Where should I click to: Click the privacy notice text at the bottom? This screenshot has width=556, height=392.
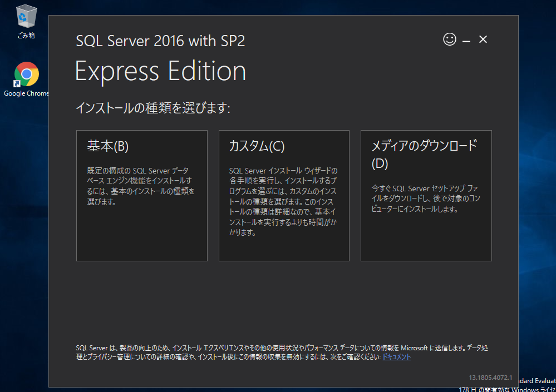(x=278, y=348)
